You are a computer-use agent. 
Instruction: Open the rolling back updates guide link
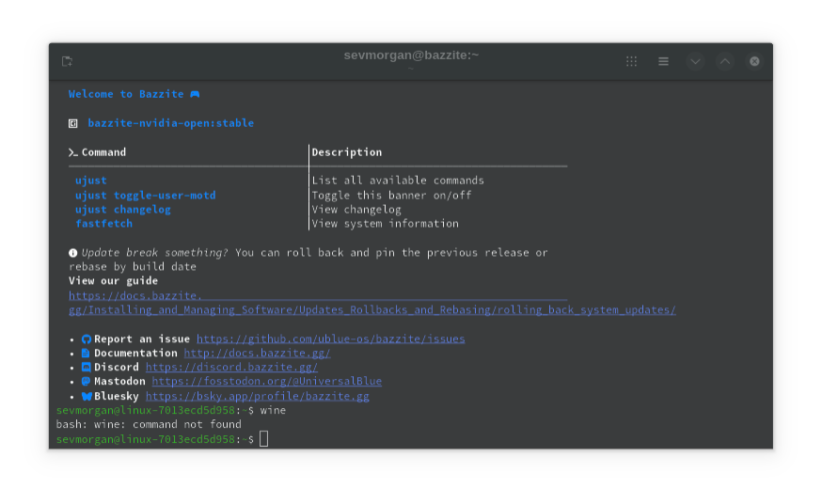371,310
